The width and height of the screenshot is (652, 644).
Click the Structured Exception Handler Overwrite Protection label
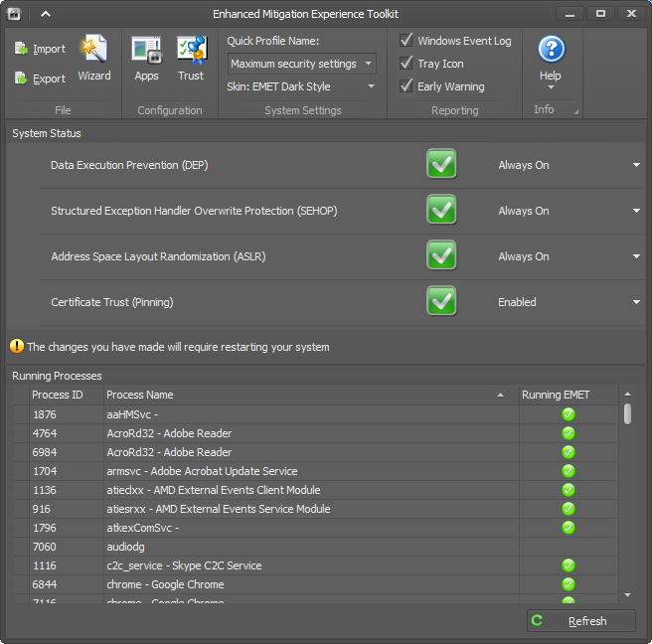point(194,211)
